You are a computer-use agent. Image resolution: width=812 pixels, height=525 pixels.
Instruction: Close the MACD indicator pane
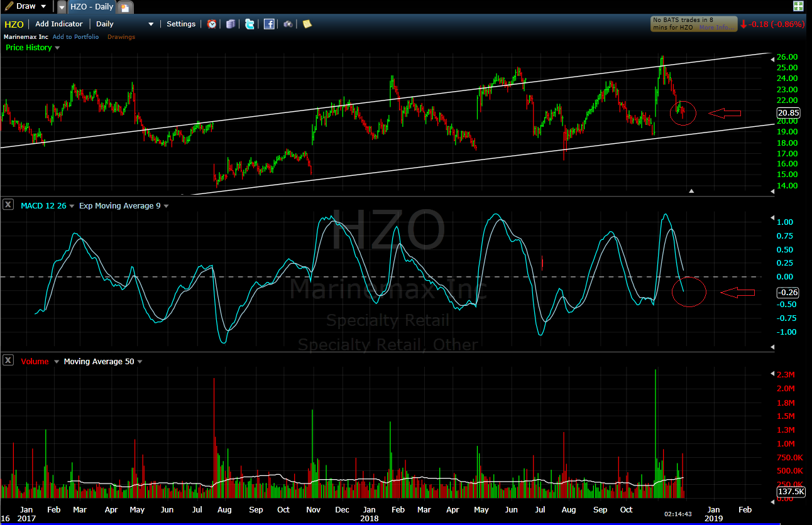pos(8,205)
